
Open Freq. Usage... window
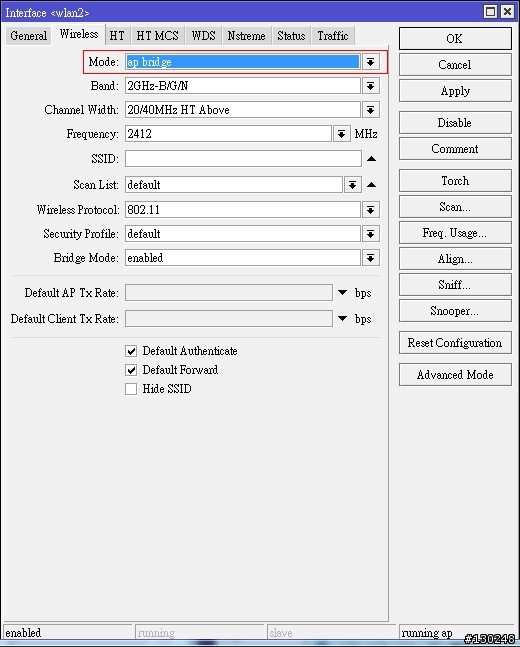click(x=455, y=233)
